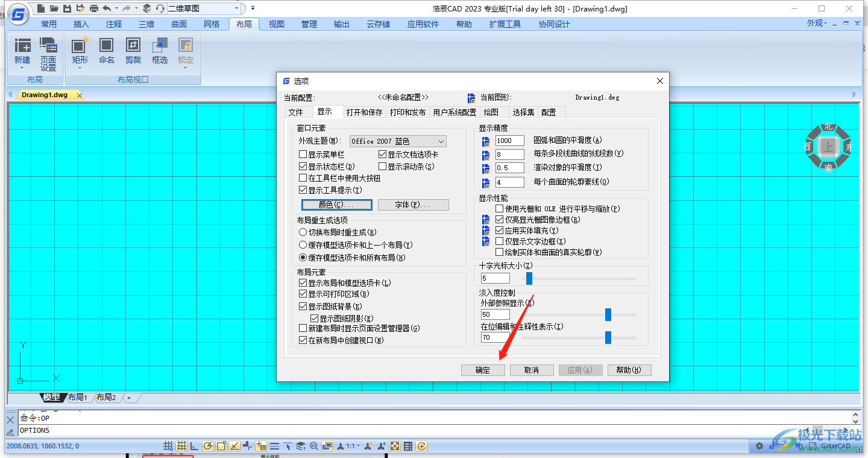
Task: Toggle lineweight display icon in status bar
Action: tap(274, 446)
